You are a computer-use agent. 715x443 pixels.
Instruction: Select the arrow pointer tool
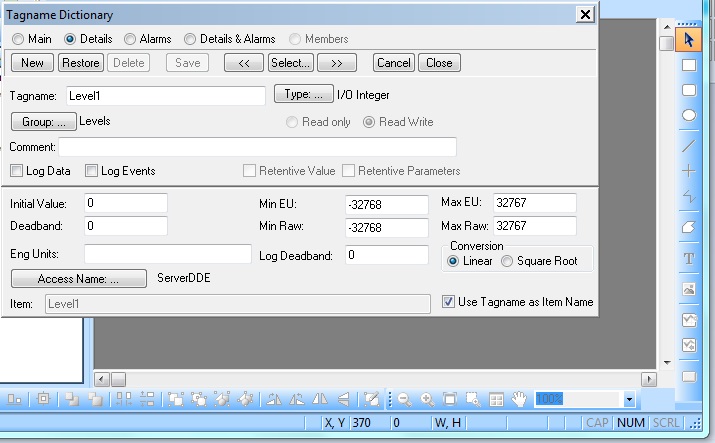[689, 40]
